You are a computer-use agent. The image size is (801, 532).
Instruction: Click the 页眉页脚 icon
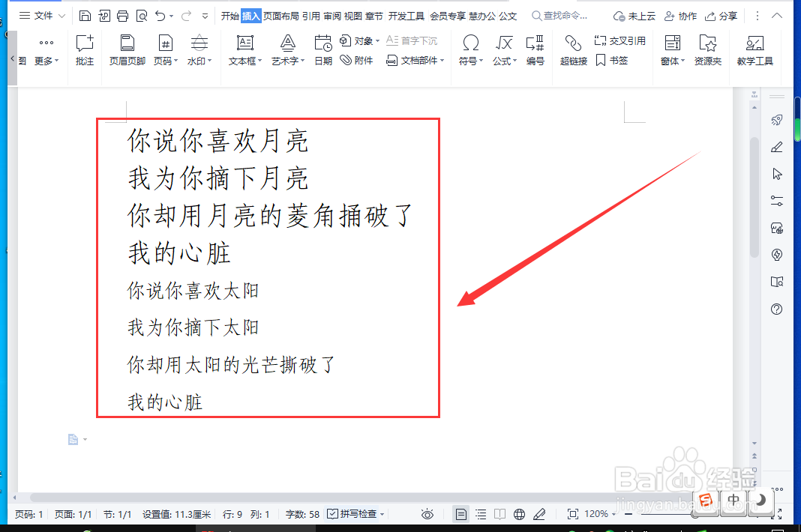click(127, 51)
